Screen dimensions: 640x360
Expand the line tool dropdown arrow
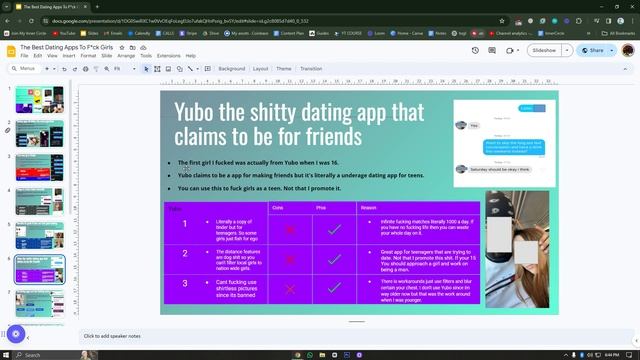(x=198, y=69)
